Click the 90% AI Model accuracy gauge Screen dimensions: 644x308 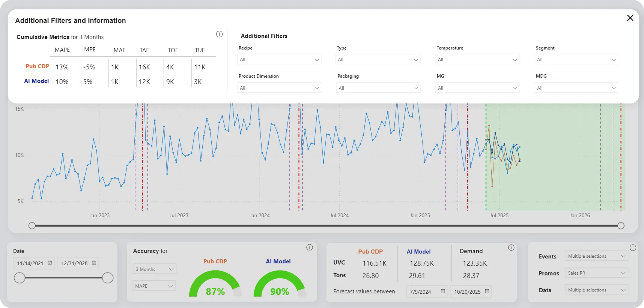click(x=280, y=284)
